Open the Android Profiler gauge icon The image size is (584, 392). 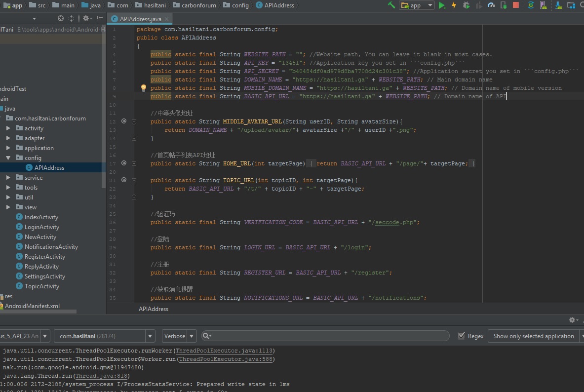point(491,5)
